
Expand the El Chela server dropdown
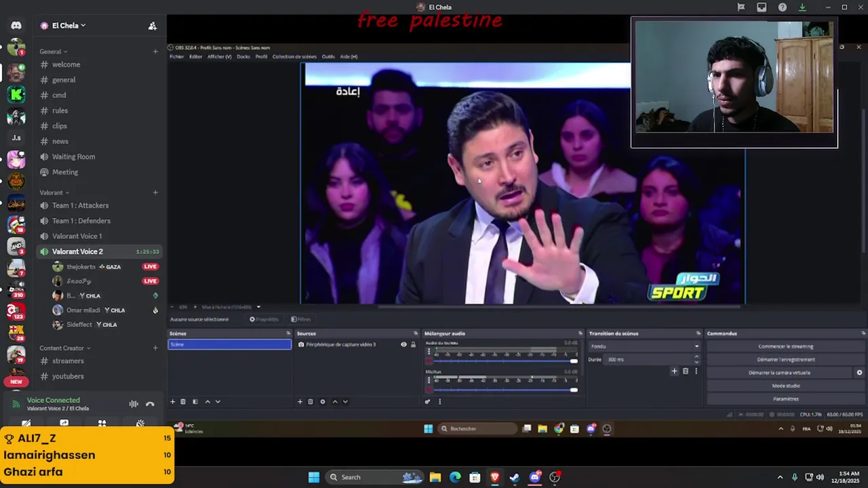(x=68, y=26)
